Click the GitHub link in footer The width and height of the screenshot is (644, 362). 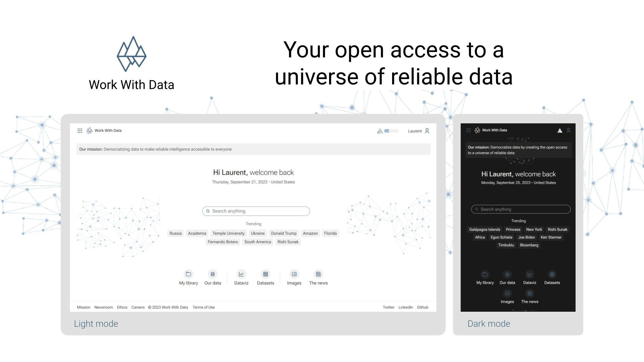click(422, 307)
